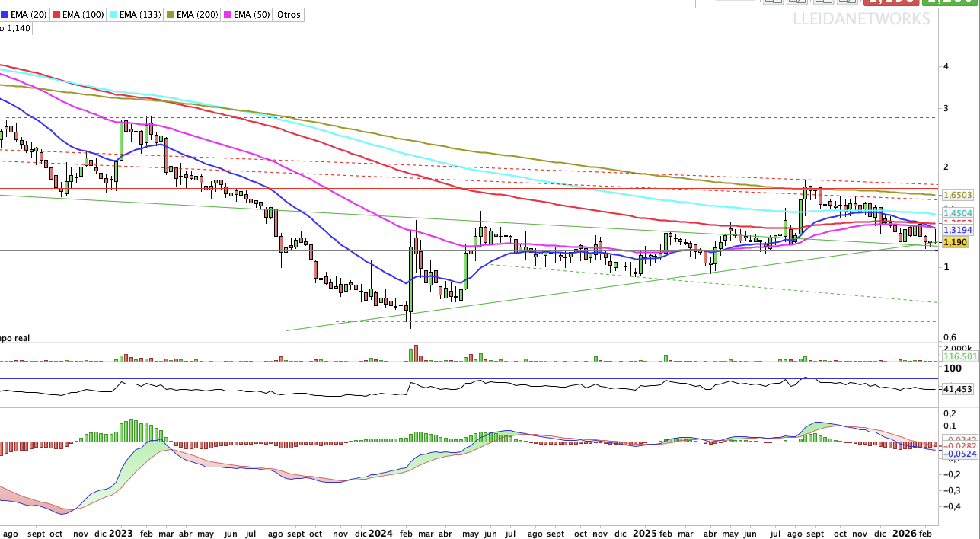Click the blue EMA (20) color swatch
980x539 pixels.
(5, 15)
